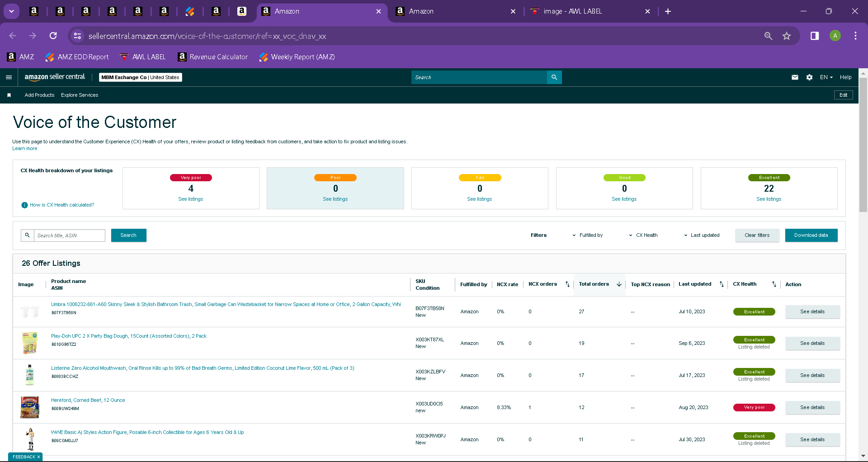868x462 pixels.
Task: See details for the Hereford Corned Beef listing
Action: (x=812, y=408)
